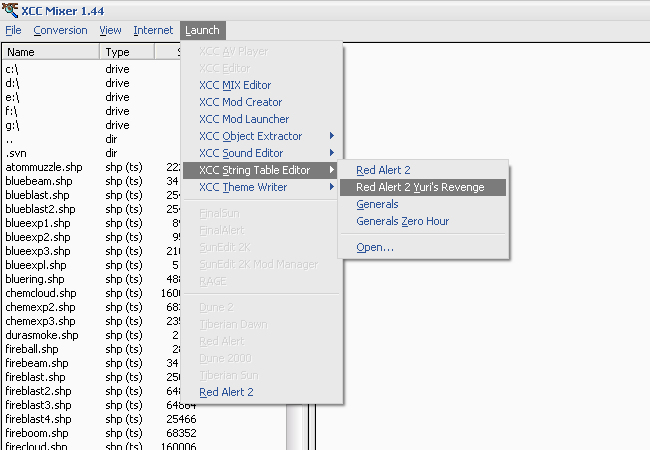The width and height of the screenshot is (650, 450).
Task: Expand the XCC Sound Editor submenu arrow
Action: point(331,153)
